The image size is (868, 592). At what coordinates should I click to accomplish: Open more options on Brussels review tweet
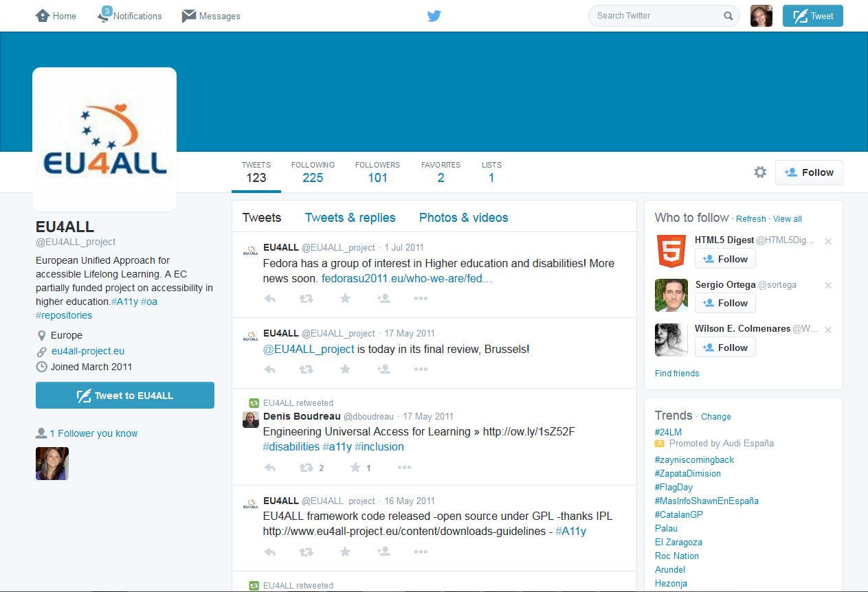(x=421, y=369)
